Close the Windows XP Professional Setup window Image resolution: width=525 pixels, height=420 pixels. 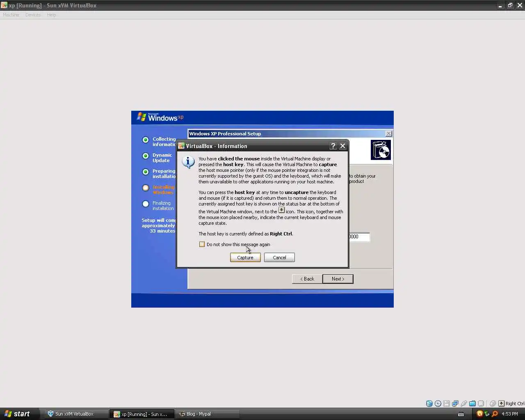pyautogui.click(x=389, y=134)
